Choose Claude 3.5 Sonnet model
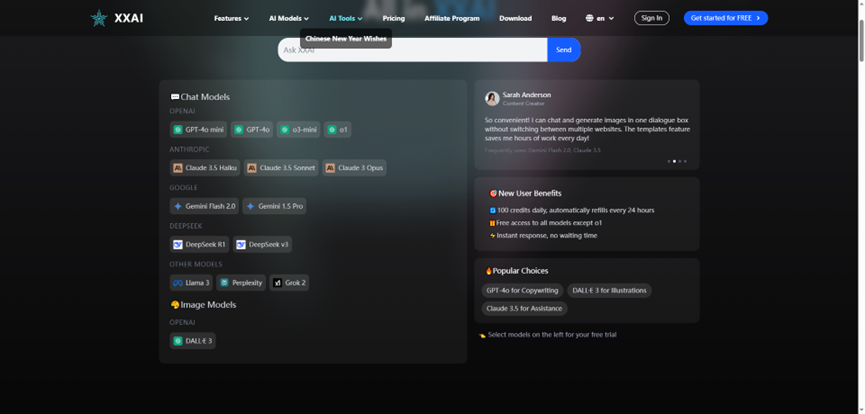865x414 pixels. coord(281,168)
